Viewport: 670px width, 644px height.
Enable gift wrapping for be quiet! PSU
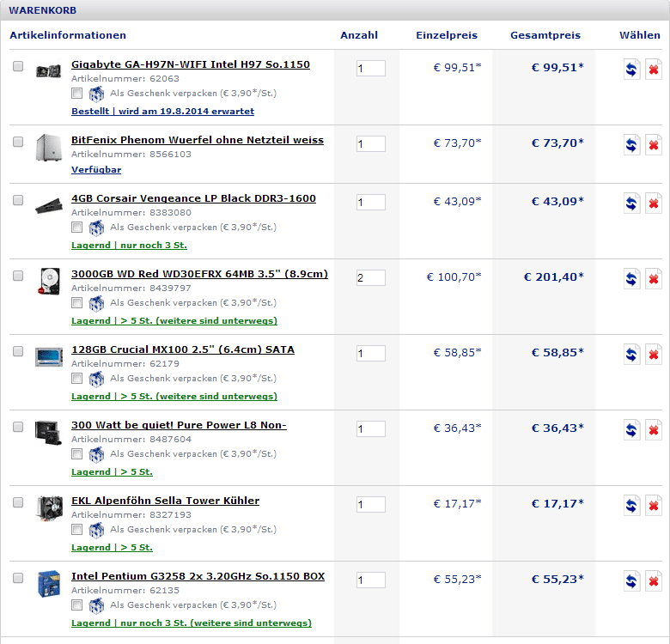click(x=77, y=454)
